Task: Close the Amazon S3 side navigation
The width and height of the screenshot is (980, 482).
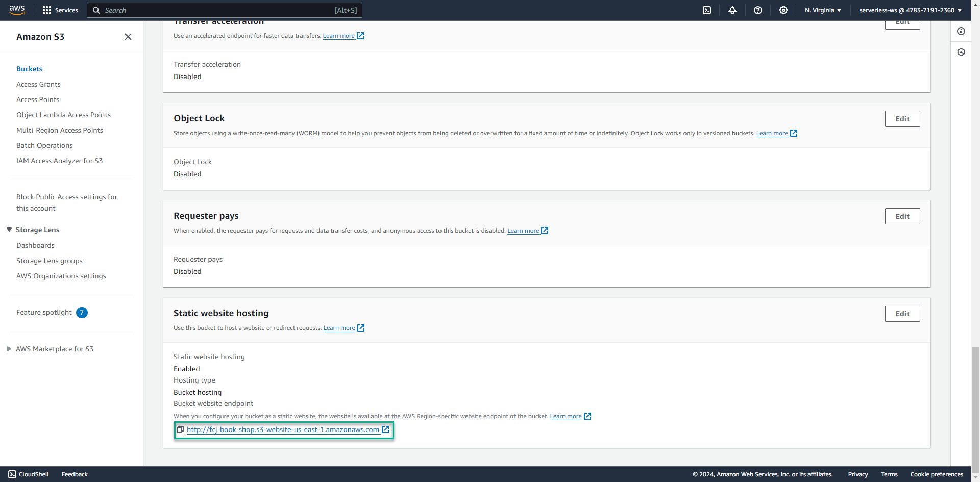Action: (128, 37)
